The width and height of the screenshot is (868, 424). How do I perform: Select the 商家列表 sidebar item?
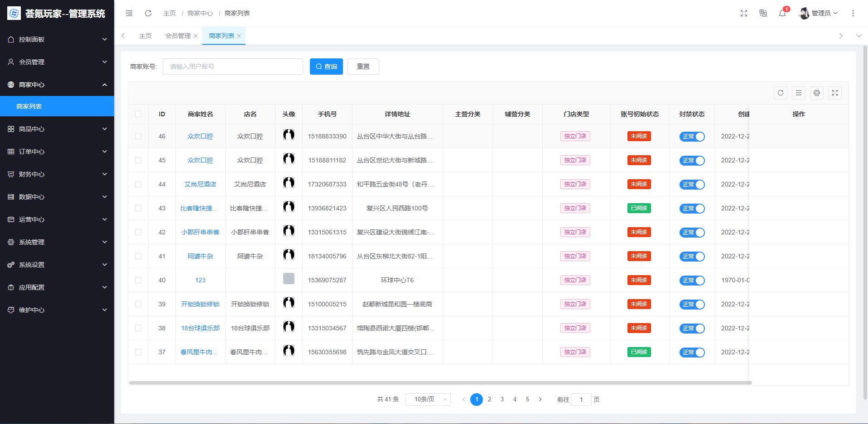(x=57, y=106)
